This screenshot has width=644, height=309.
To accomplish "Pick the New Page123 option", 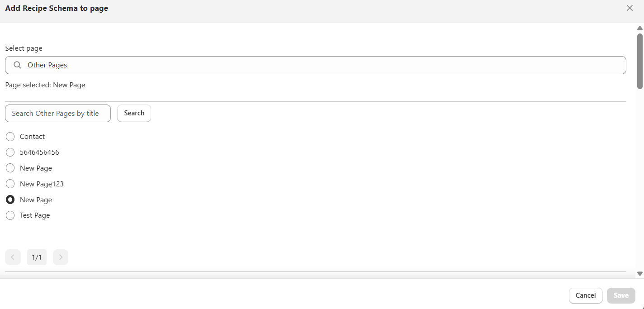I will pos(10,184).
